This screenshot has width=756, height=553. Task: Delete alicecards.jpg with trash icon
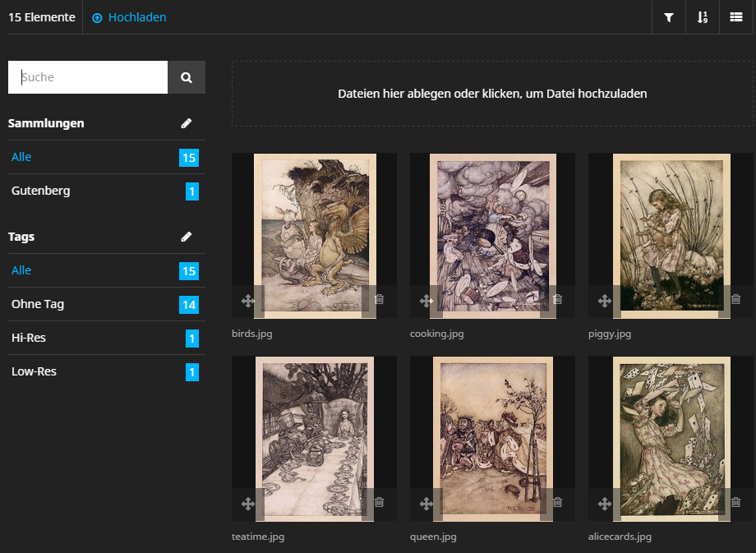(736, 502)
